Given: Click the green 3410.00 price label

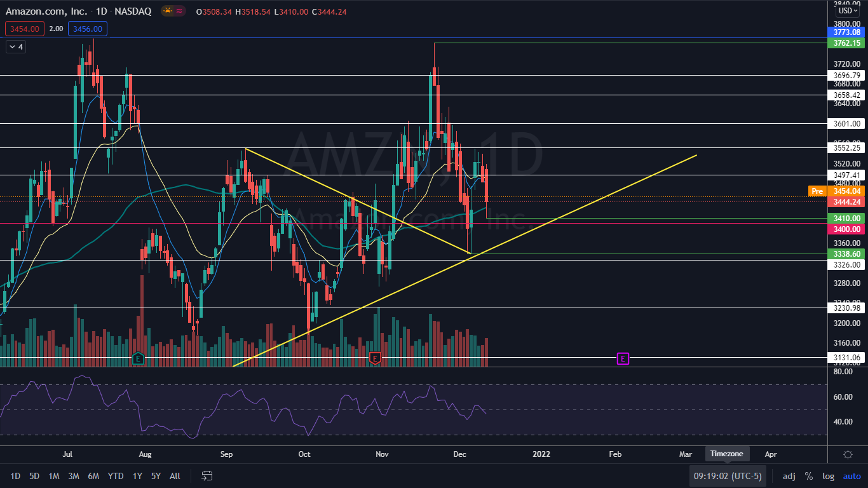Looking at the screenshot, I should tap(847, 218).
